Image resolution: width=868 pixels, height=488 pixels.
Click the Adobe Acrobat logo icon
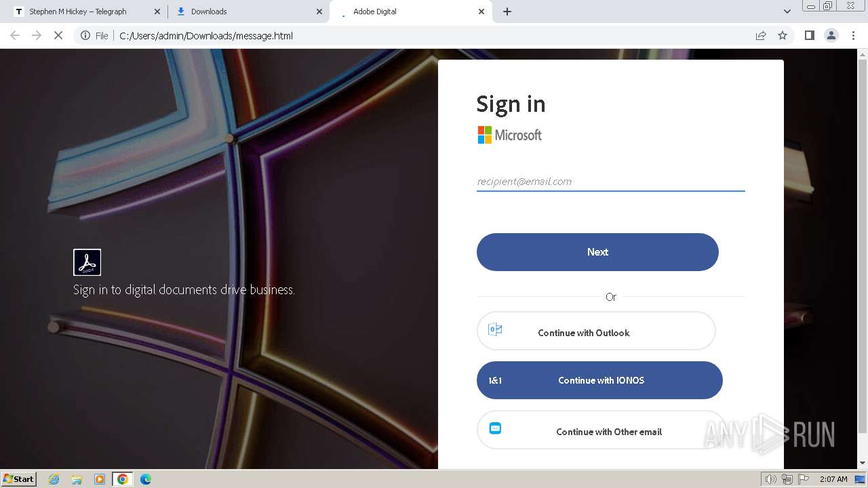click(x=87, y=262)
